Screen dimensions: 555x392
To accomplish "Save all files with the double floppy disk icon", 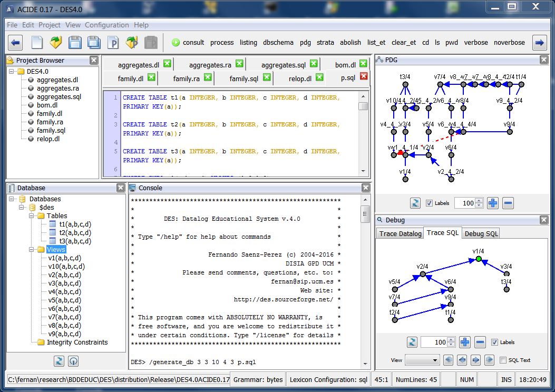I will [94, 43].
